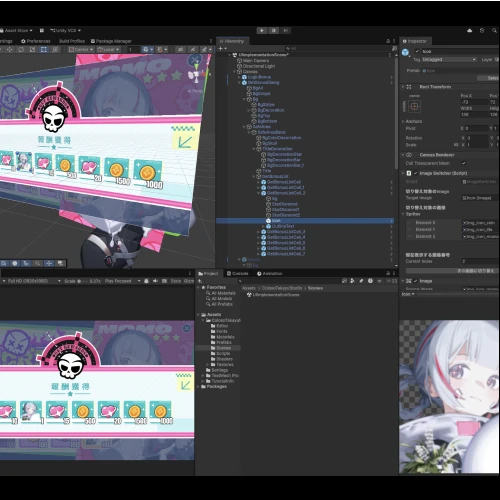This screenshot has height=500, width=500.
Task: Expand GetBonusListCell_1 in the Hierarchy
Action: click(x=258, y=188)
